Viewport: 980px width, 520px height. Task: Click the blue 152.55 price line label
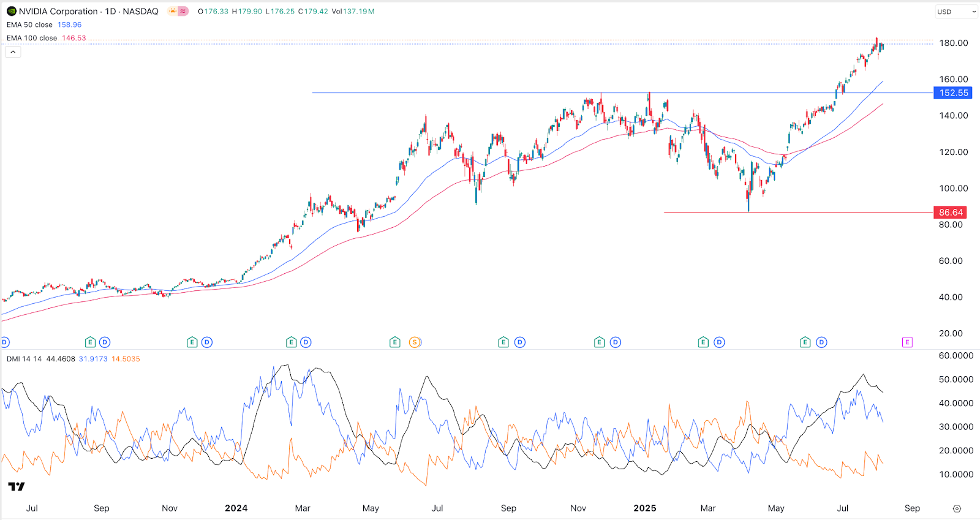click(x=954, y=93)
